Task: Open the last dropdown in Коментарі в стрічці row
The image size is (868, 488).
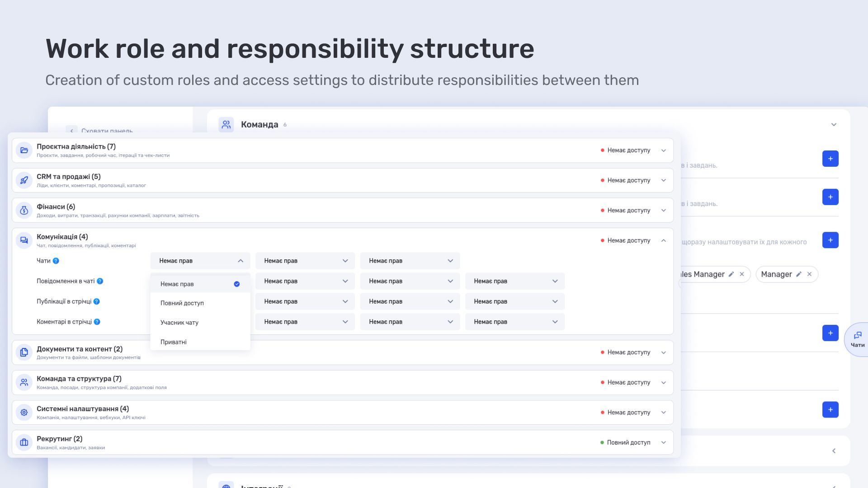Action: [x=515, y=322]
